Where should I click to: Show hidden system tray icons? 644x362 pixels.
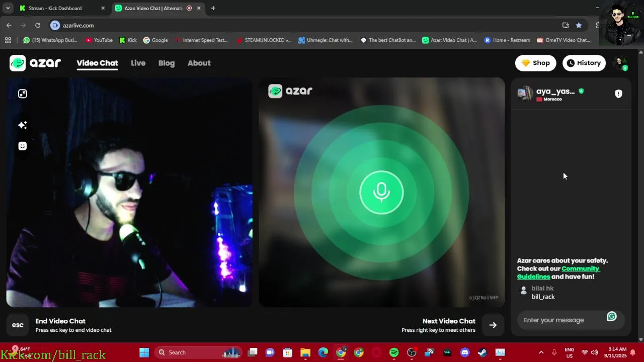[541, 352]
